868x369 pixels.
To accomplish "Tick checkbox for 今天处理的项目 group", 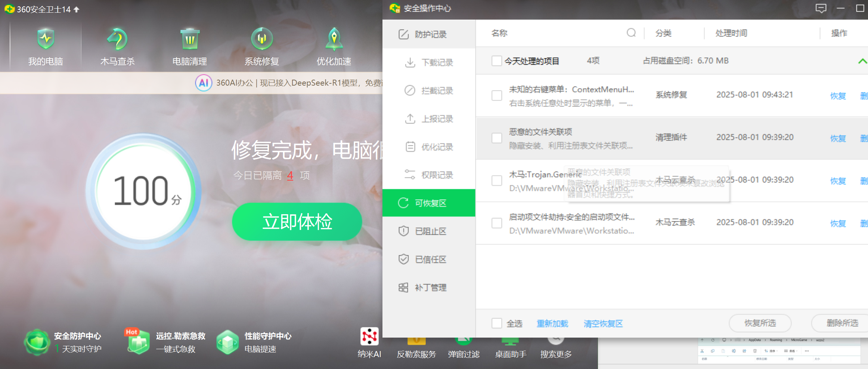I will click(497, 61).
